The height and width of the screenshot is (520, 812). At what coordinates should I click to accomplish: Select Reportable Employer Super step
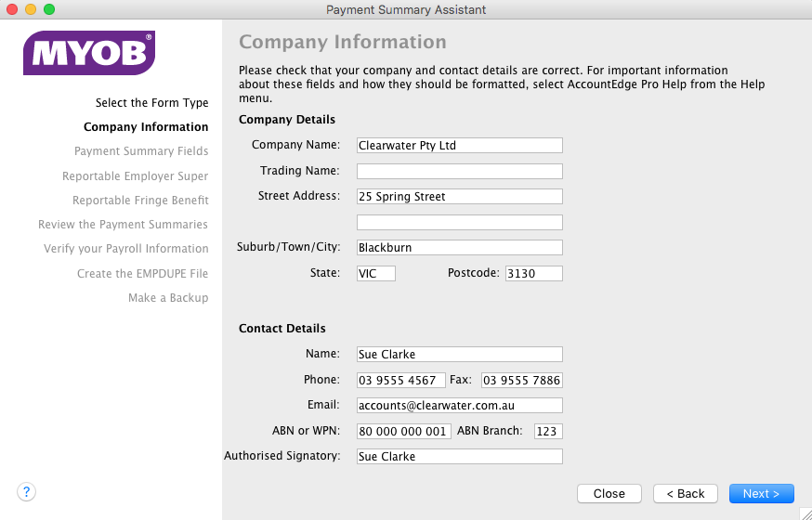tap(135, 175)
